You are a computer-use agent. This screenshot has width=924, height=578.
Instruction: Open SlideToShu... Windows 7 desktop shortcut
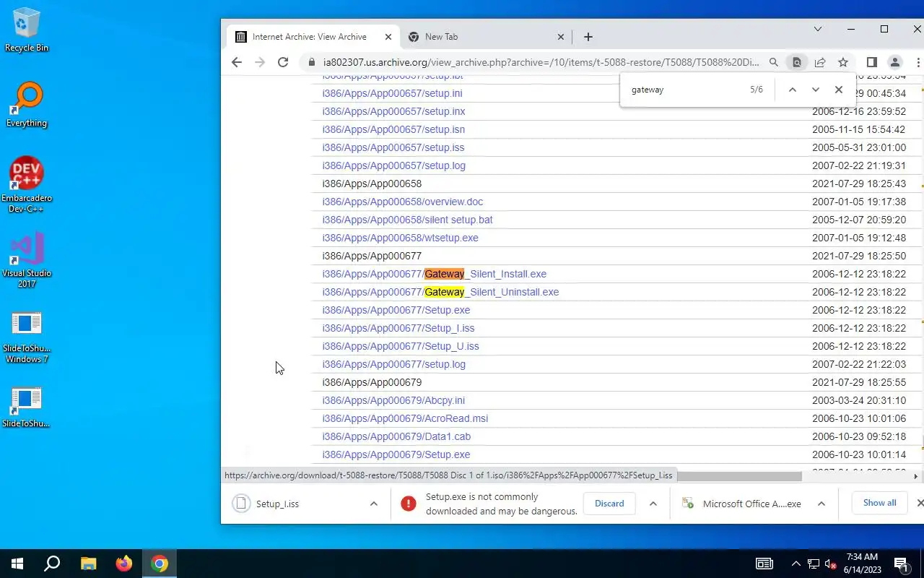click(x=27, y=337)
